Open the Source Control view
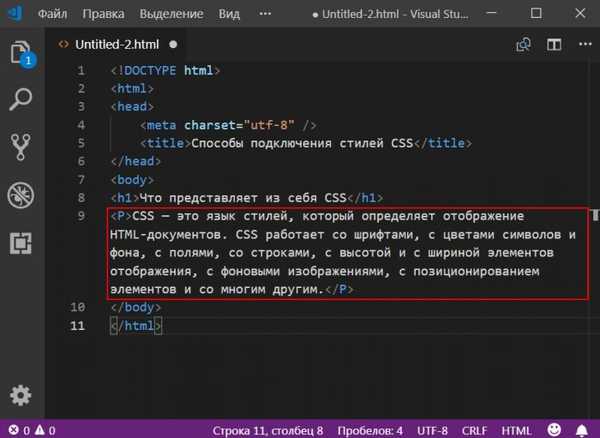The image size is (600, 438). click(21, 146)
